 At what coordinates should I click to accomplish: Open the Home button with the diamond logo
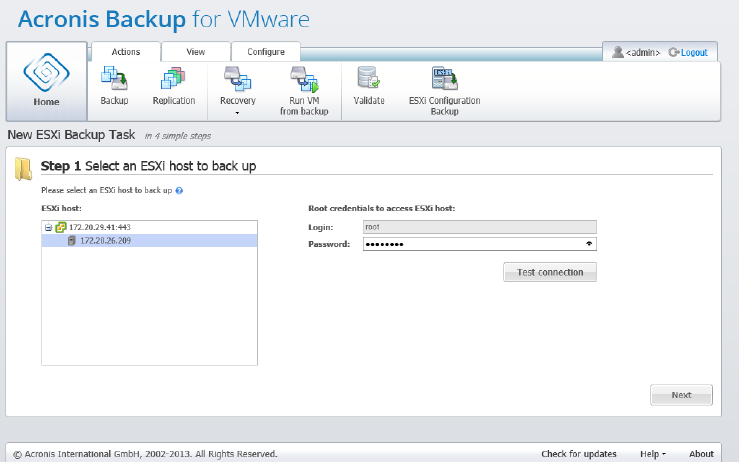[x=46, y=81]
